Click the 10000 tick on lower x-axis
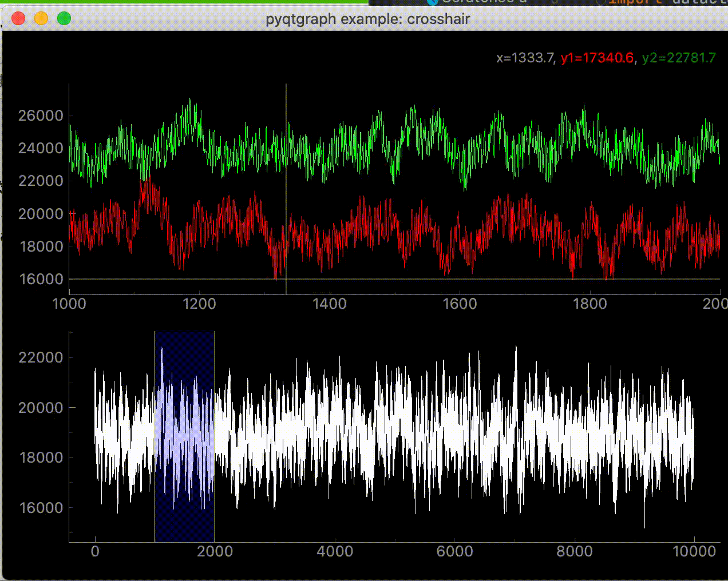The height and width of the screenshot is (581, 728). 694,551
